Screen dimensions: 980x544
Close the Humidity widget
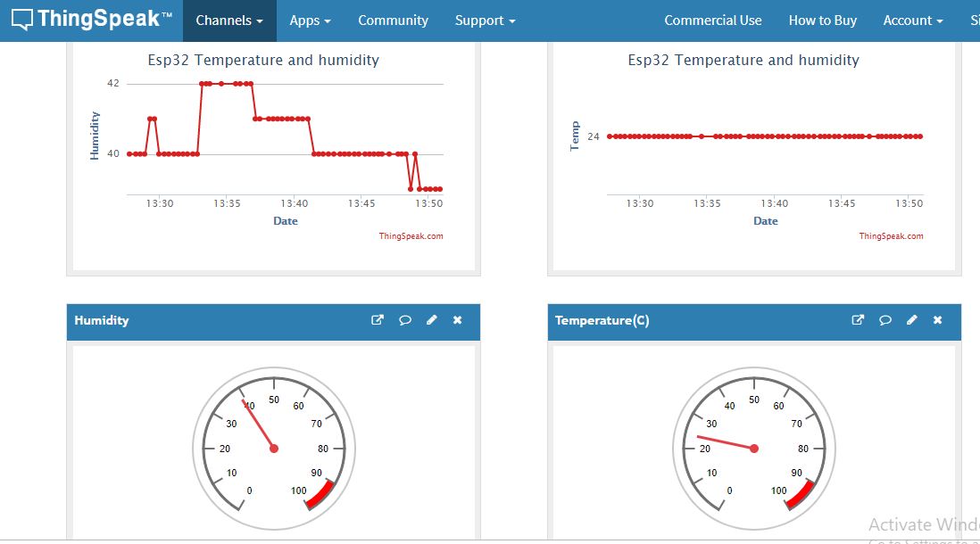click(458, 320)
